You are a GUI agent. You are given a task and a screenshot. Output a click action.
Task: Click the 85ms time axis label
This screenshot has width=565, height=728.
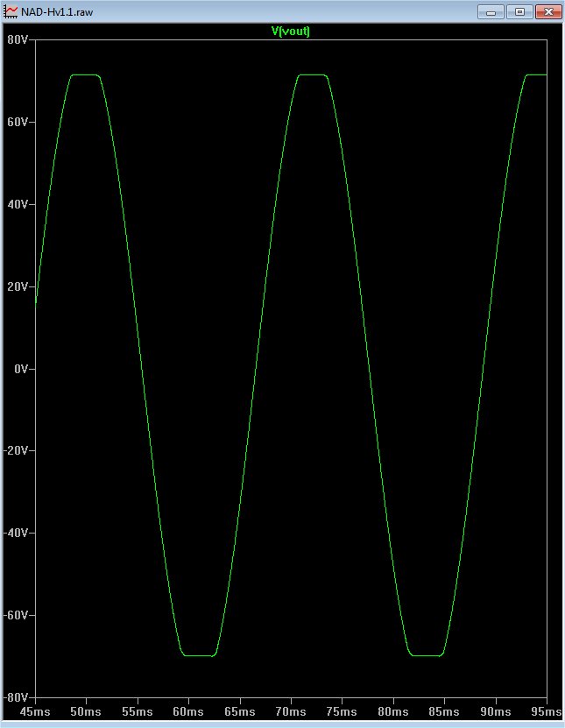(x=444, y=711)
